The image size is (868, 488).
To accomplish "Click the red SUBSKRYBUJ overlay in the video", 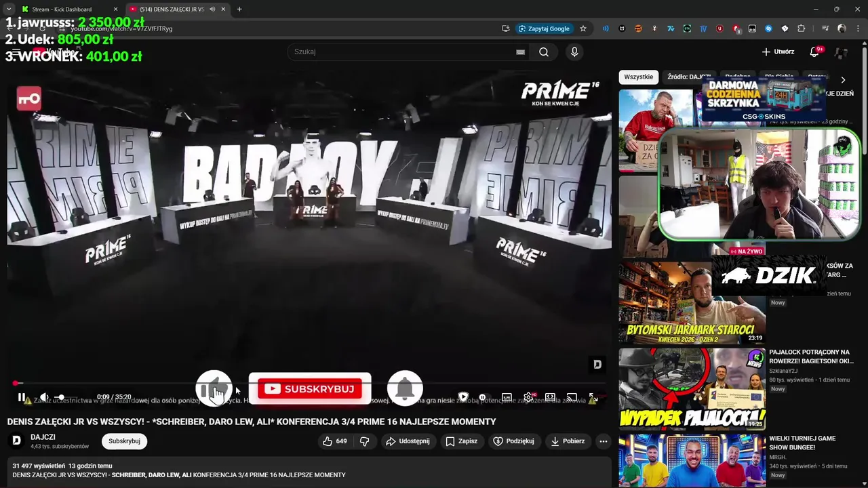I will coord(310,389).
